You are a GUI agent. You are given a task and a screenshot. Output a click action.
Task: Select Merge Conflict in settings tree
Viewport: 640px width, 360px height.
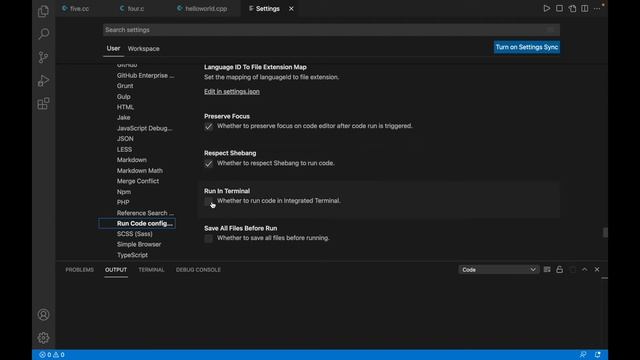(x=138, y=181)
